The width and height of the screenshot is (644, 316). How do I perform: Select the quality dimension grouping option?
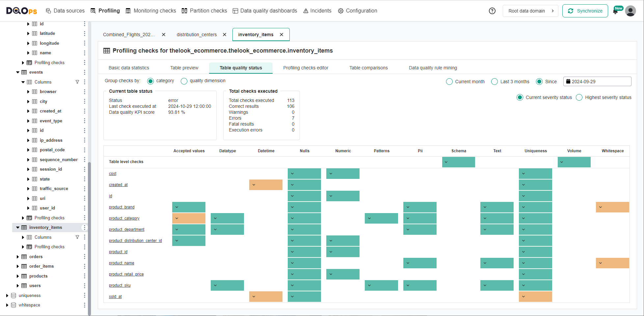tap(184, 81)
